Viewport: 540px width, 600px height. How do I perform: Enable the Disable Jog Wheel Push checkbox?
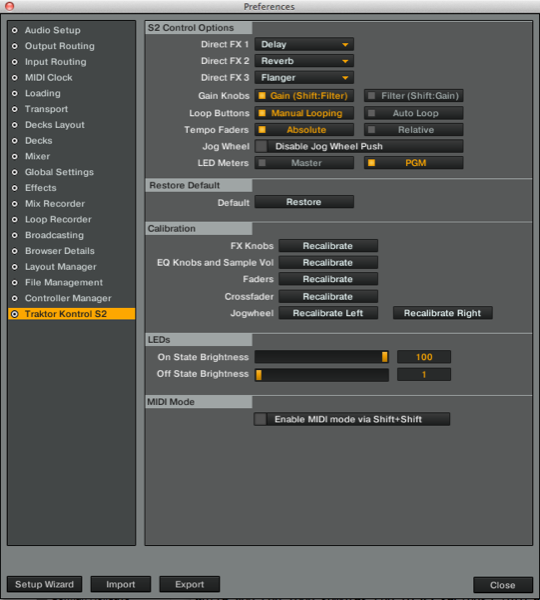[x=261, y=146]
